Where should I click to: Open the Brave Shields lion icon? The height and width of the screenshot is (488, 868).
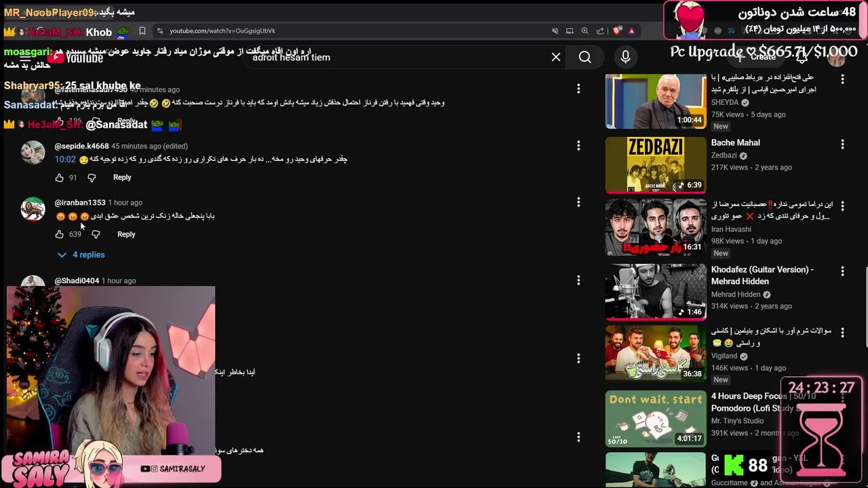(x=617, y=30)
